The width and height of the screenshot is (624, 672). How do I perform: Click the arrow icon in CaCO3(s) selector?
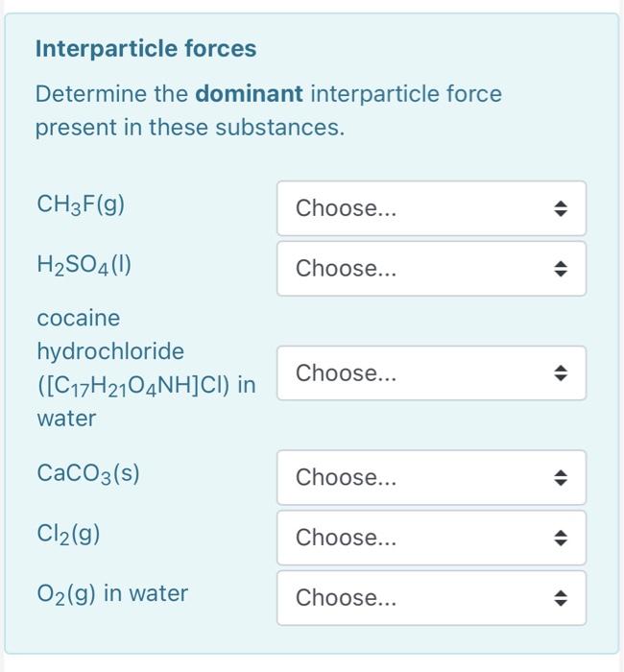click(563, 477)
